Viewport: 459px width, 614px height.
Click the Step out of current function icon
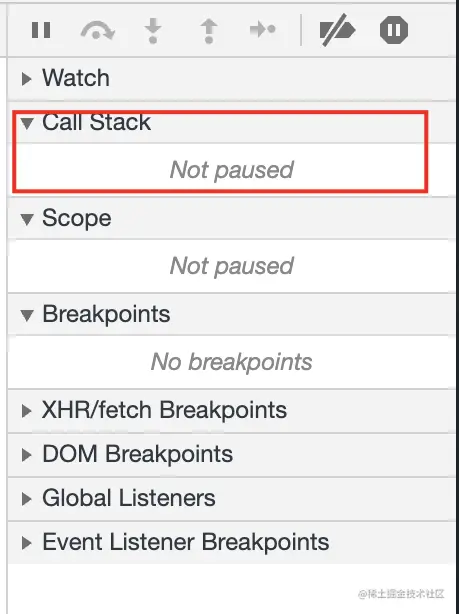[x=209, y=30]
